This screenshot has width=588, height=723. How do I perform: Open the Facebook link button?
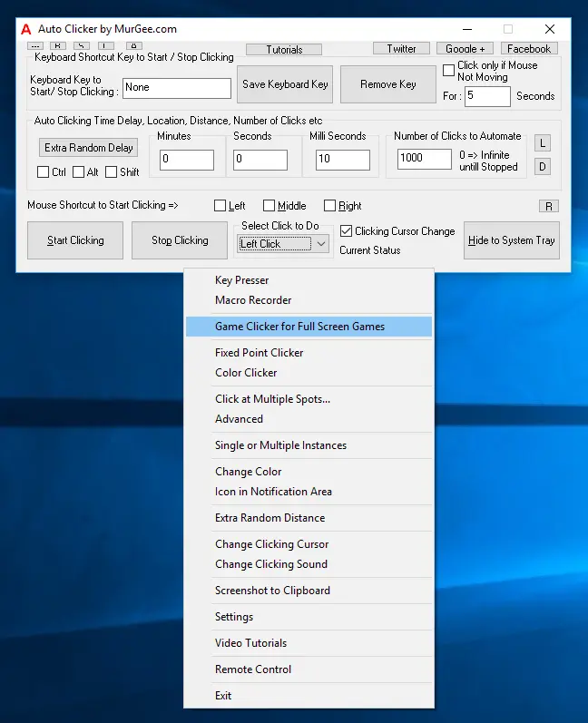528,49
